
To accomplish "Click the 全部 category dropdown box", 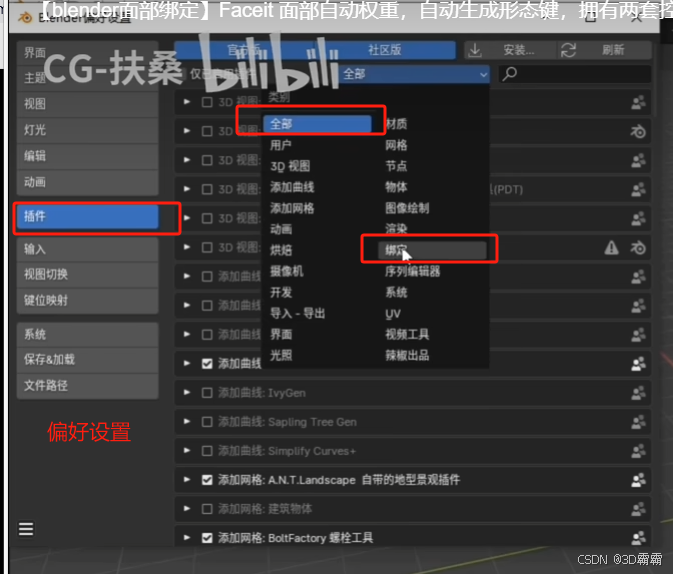I will pyautogui.click(x=414, y=74).
